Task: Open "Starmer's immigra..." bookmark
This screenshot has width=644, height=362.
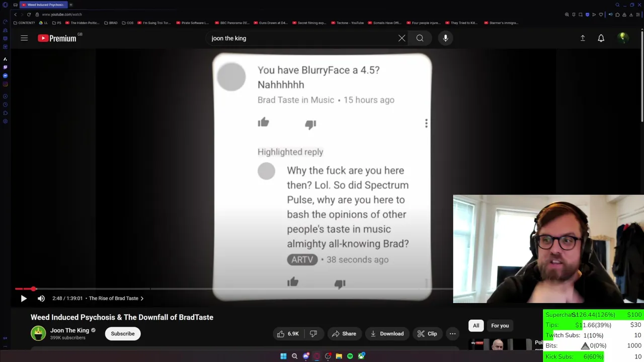Action: tap(501, 23)
